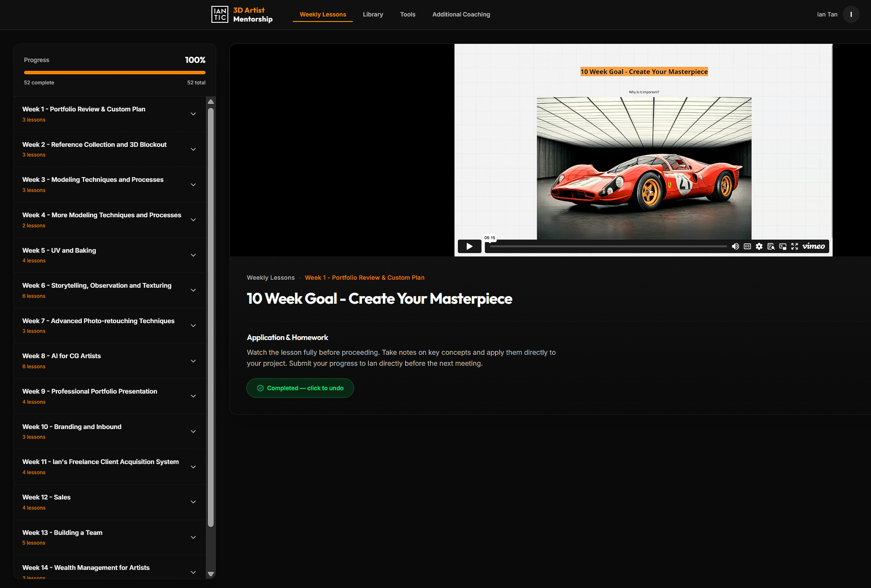Open the Weekly Lessons tab
The width and height of the screenshot is (871, 588).
tap(323, 14)
